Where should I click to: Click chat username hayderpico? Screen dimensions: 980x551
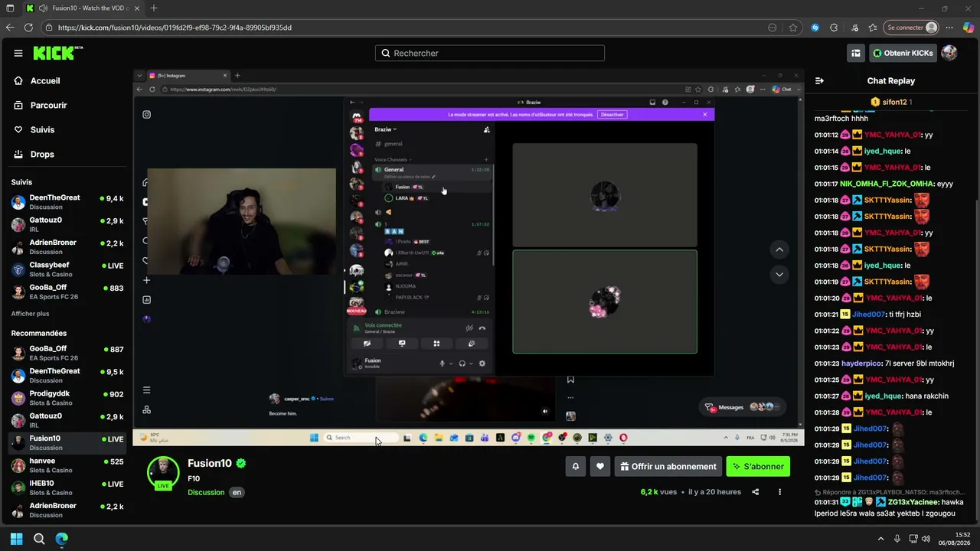[861, 364]
